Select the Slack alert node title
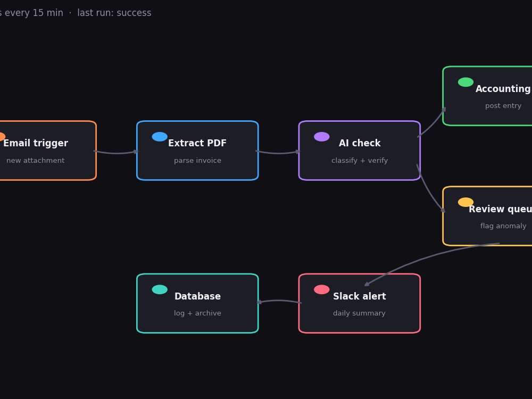The width and height of the screenshot is (532, 399). pos(360,296)
